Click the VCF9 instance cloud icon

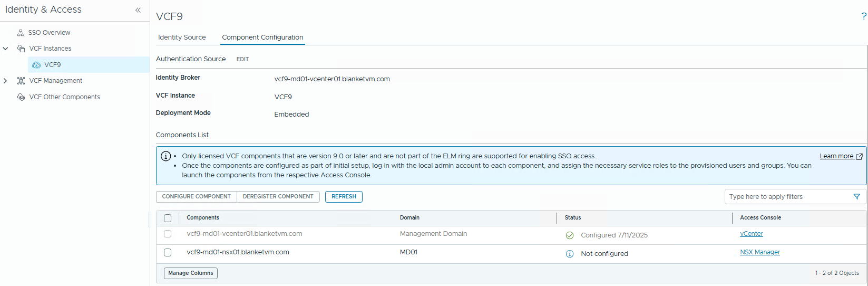click(36, 65)
